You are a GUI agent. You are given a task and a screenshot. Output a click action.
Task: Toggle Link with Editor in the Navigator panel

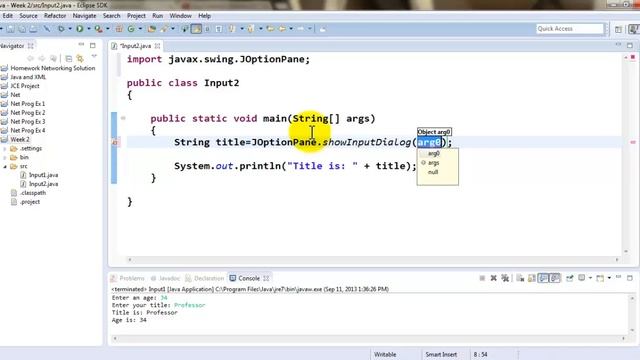[80, 58]
